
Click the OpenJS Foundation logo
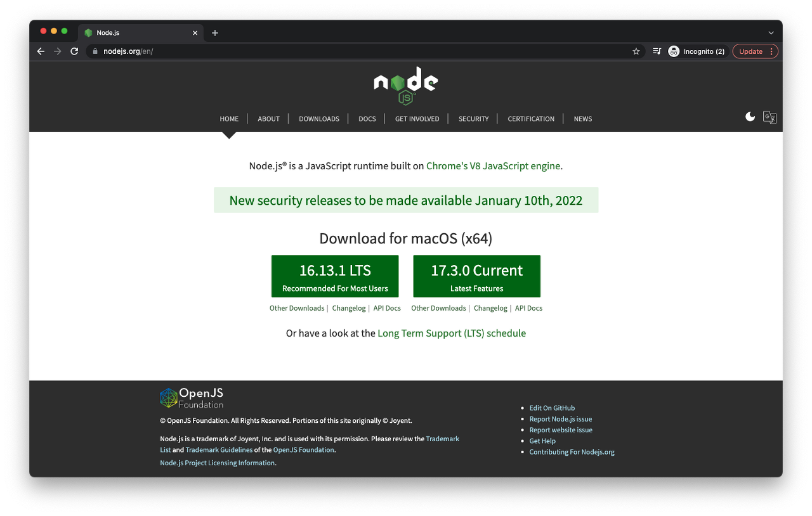192,398
